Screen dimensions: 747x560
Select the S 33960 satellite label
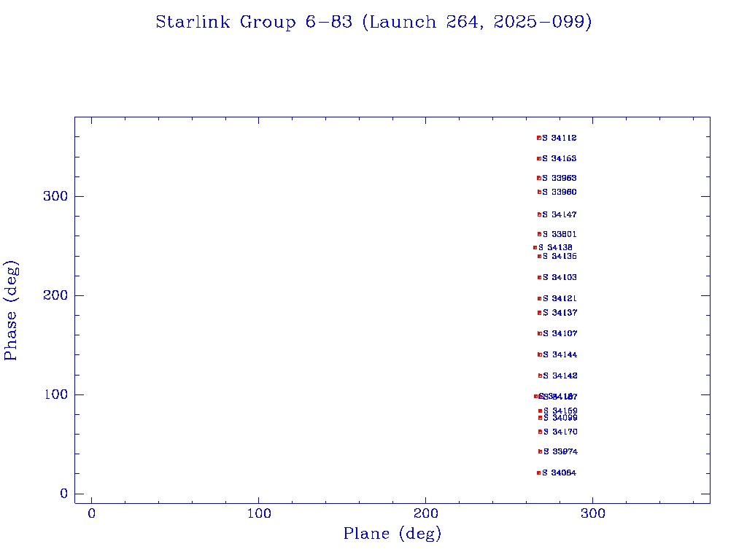click(x=560, y=192)
